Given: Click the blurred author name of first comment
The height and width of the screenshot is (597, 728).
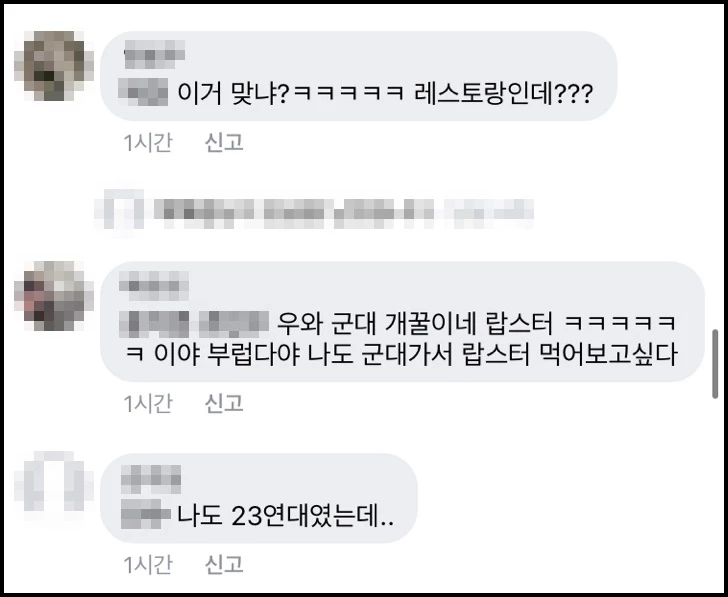Looking at the screenshot, I should coord(155,54).
